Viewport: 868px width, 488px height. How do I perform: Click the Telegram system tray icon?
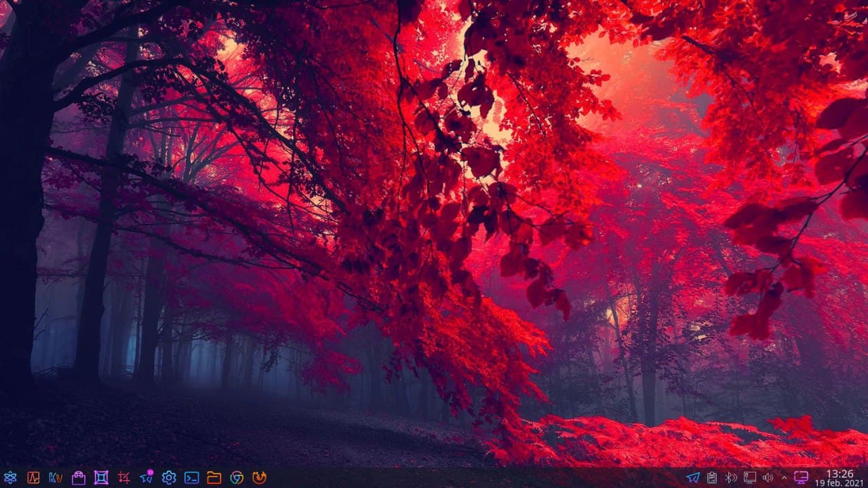point(693,478)
